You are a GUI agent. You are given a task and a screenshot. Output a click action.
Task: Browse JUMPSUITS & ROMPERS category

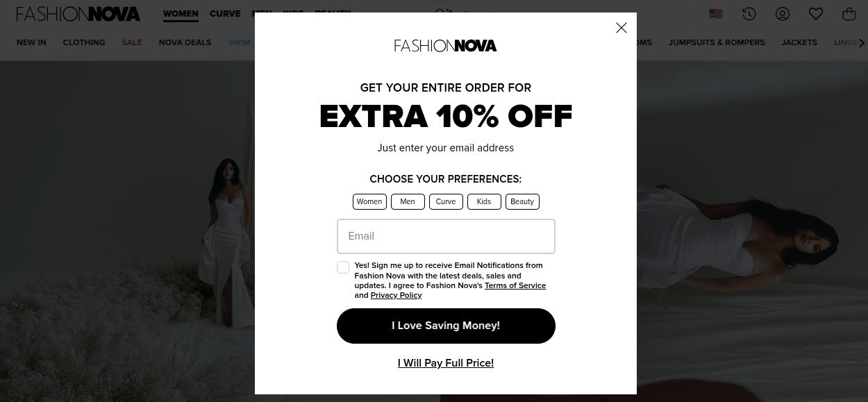(717, 42)
